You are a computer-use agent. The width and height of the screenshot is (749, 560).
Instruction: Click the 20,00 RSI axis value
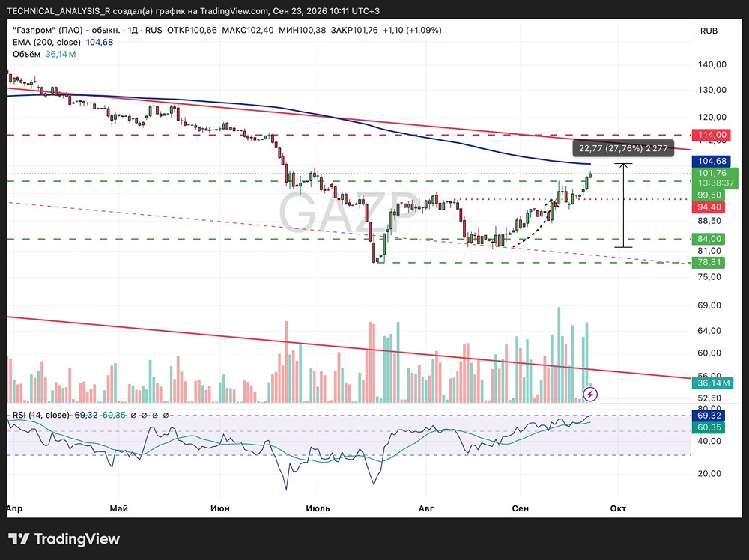point(709,474)
